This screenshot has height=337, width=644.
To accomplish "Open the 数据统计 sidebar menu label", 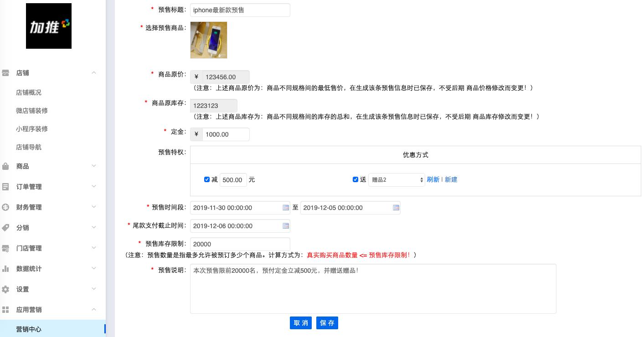I will click(29, 269).
